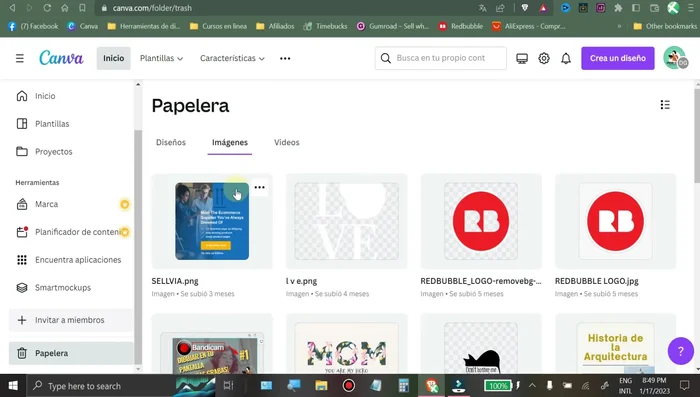
Task: Open the more navigation ellipsis menu
Action: pyautogui.click(x=285, y=58)
